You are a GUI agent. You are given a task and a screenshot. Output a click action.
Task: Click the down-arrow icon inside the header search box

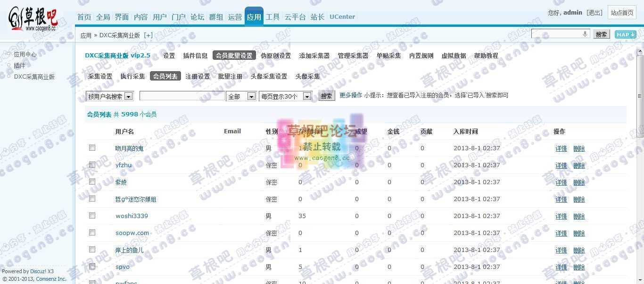pyautogui.click(x=586, y=33)
